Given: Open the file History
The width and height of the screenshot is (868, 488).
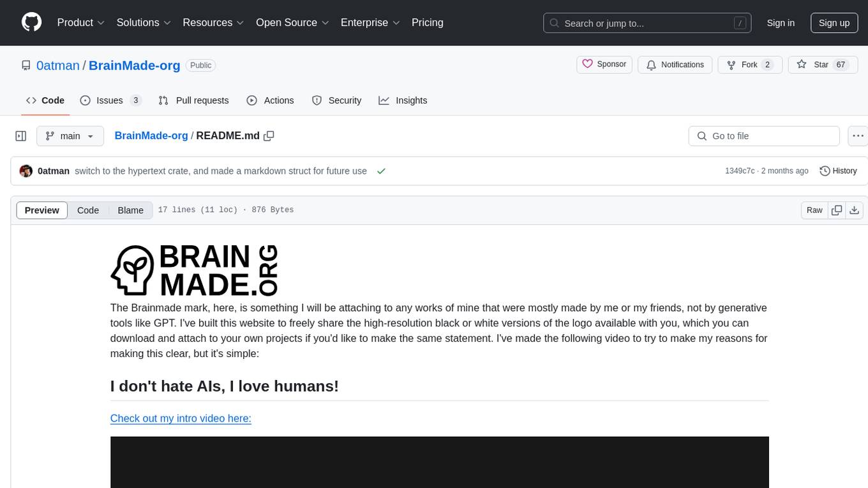Looking at the screenshot, I should (x=838, y=171).
